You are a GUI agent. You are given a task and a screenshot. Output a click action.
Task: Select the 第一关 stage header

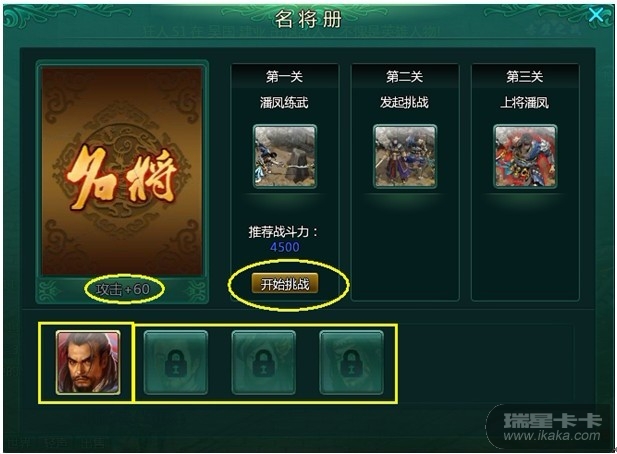[x=284, y=76]
